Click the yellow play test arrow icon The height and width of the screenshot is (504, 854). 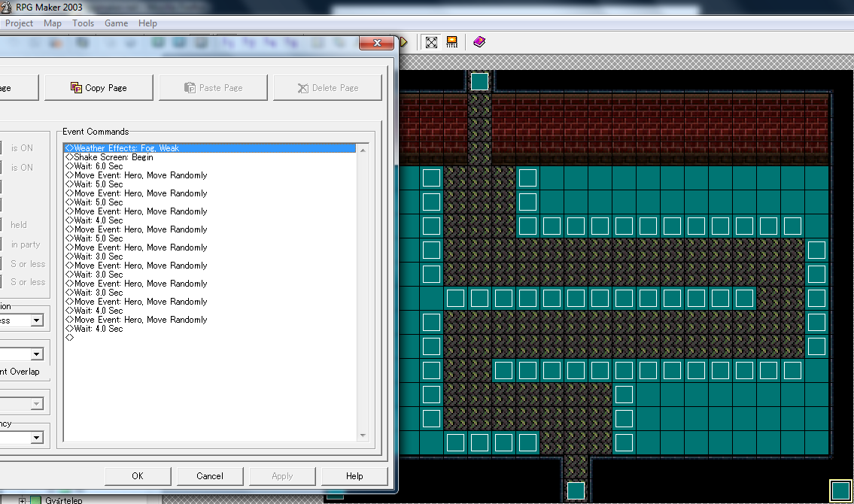click(x=403, y=42)
